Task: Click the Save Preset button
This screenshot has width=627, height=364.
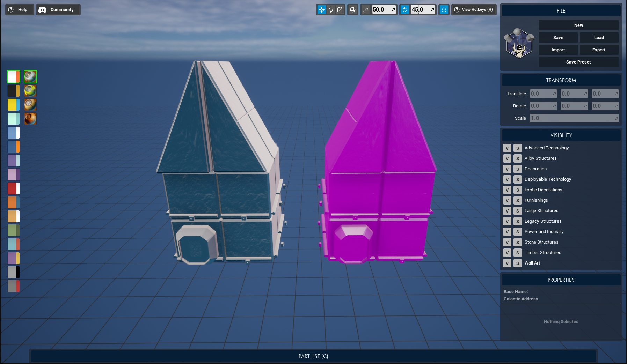Action: point(578,62)
